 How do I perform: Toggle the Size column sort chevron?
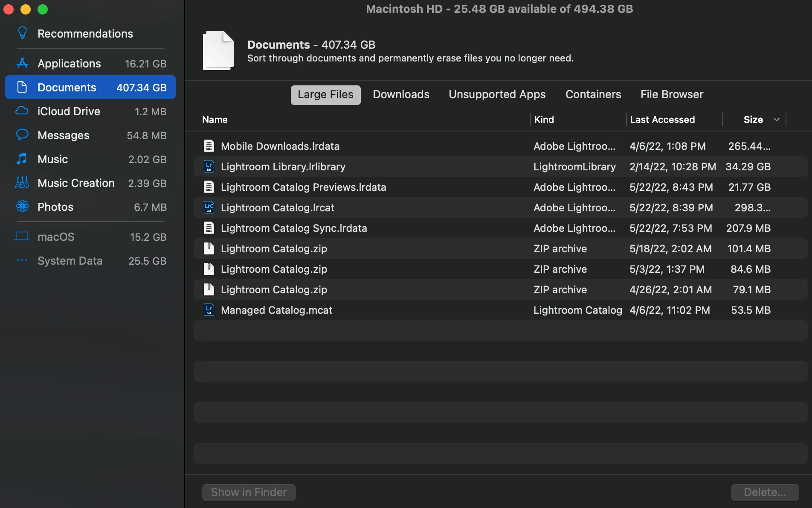[x=777, y=120]
